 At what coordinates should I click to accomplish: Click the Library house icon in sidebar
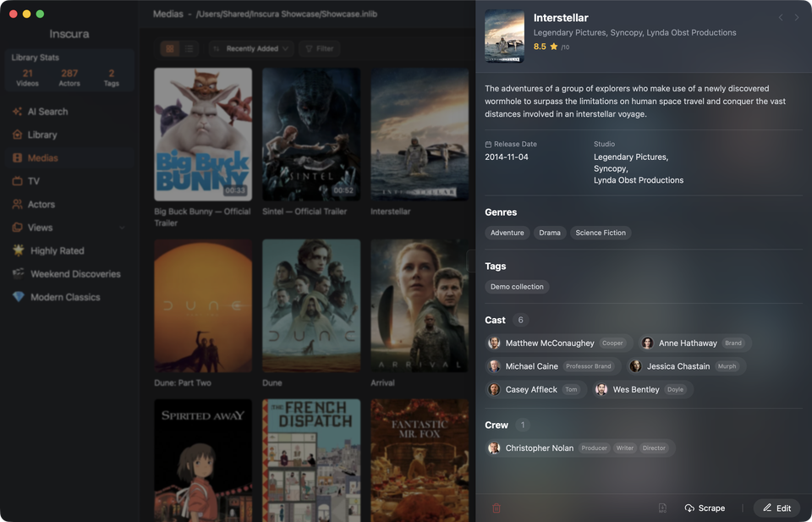coord(17,135)
